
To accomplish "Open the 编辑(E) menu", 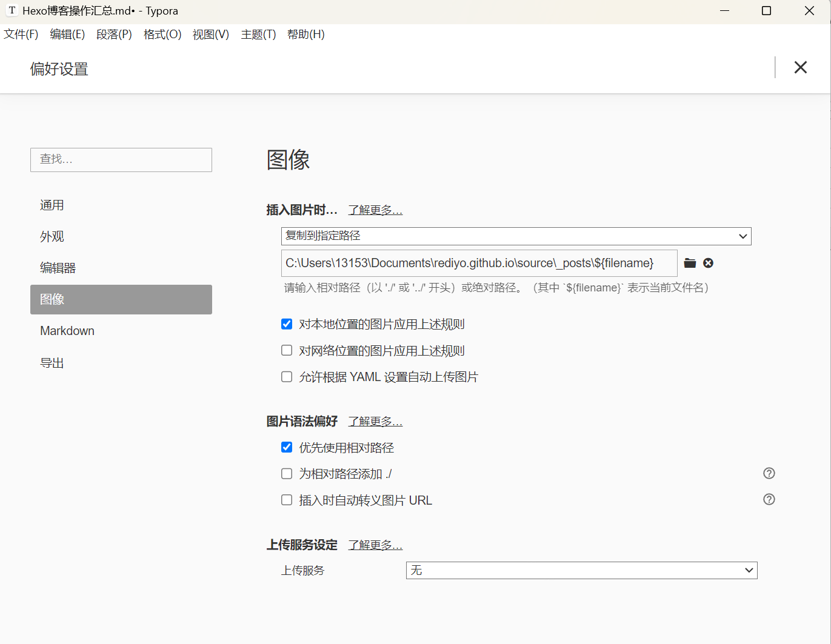I will pos(67,35).
